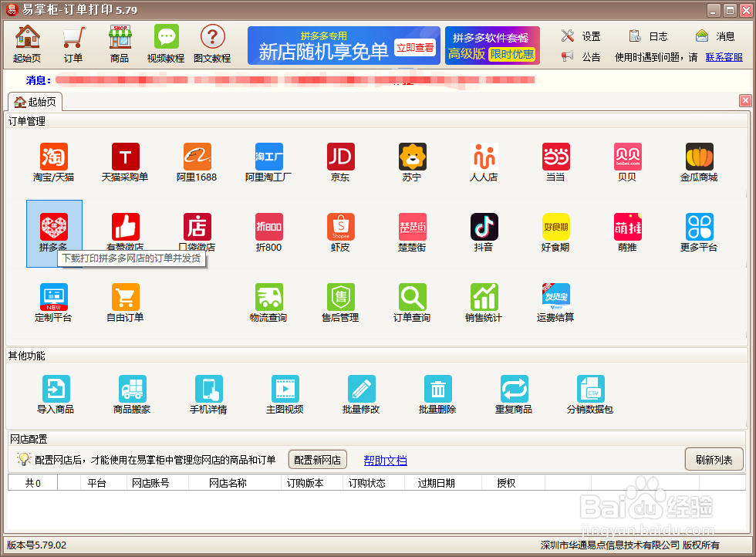
Task: Click the 帮助文档 help document link
Action: (385, 461)
